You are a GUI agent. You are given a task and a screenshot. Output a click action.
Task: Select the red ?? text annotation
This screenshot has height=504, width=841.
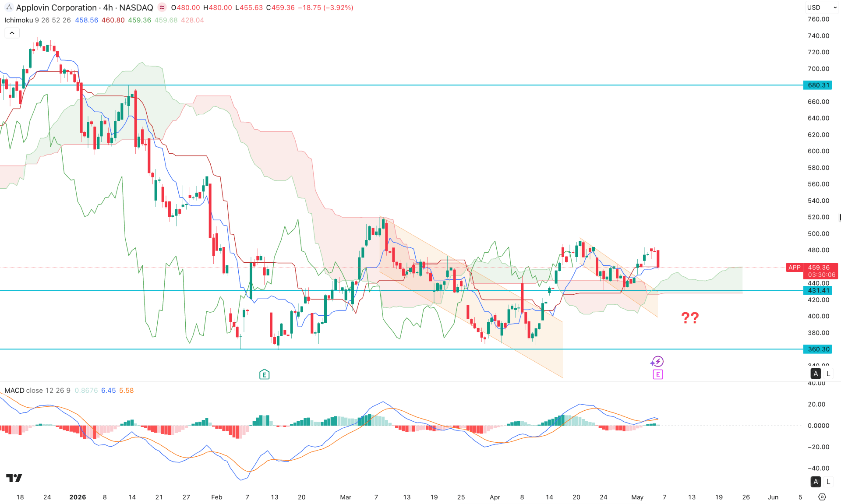tap(690, 317)
